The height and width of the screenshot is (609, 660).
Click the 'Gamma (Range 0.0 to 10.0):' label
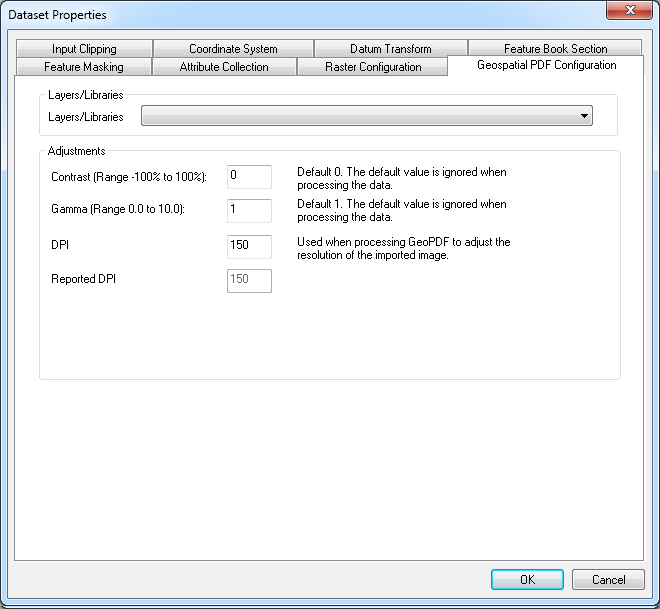118,209
